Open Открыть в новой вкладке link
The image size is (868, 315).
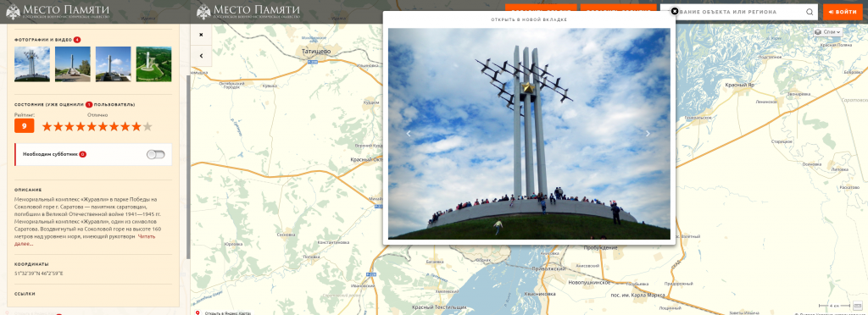click(x=529, y=19)
